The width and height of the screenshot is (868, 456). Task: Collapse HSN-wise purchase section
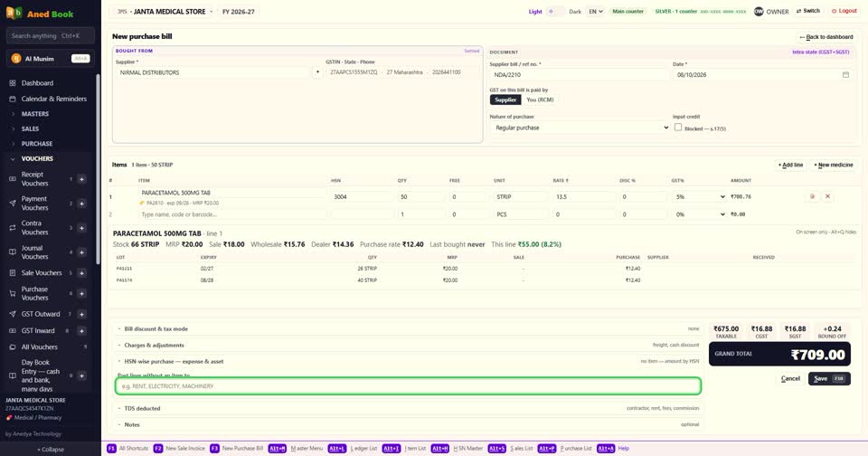[408, 361]
